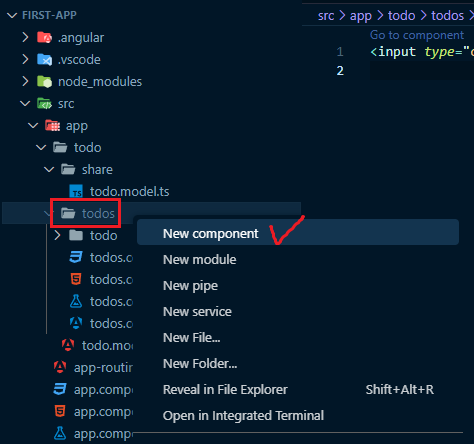The image size is (474, 444).
Task: Click the red Angular icon of todo.mo
Action: click(68, 345)
